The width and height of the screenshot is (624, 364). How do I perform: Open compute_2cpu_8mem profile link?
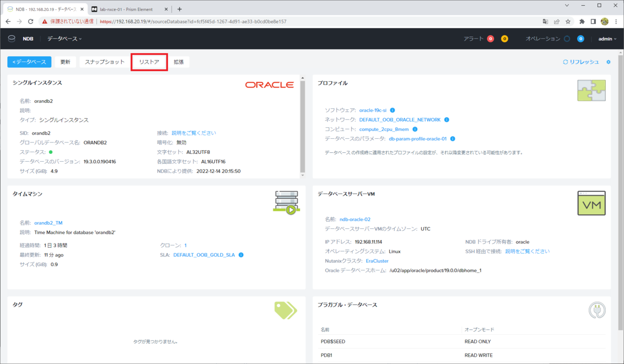tap(384, 129)
